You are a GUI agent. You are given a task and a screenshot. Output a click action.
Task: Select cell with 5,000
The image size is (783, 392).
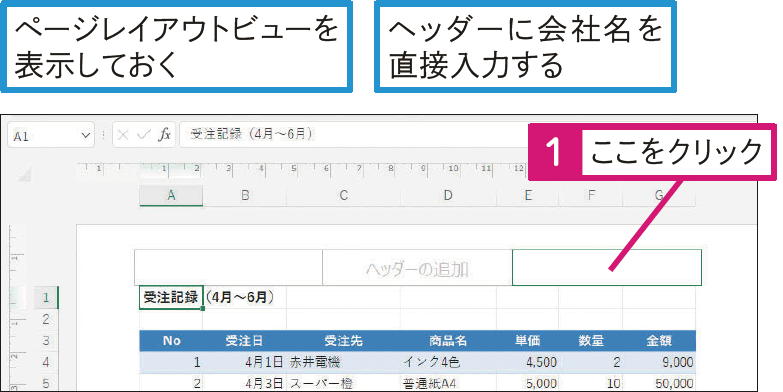(527, 383)
